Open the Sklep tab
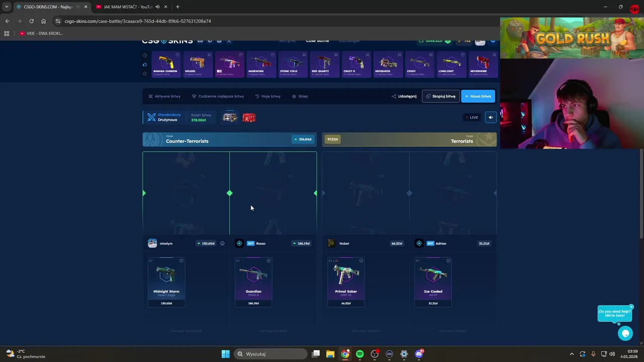The width and height of the screenshot is (644, 362). tap(300, 96)
